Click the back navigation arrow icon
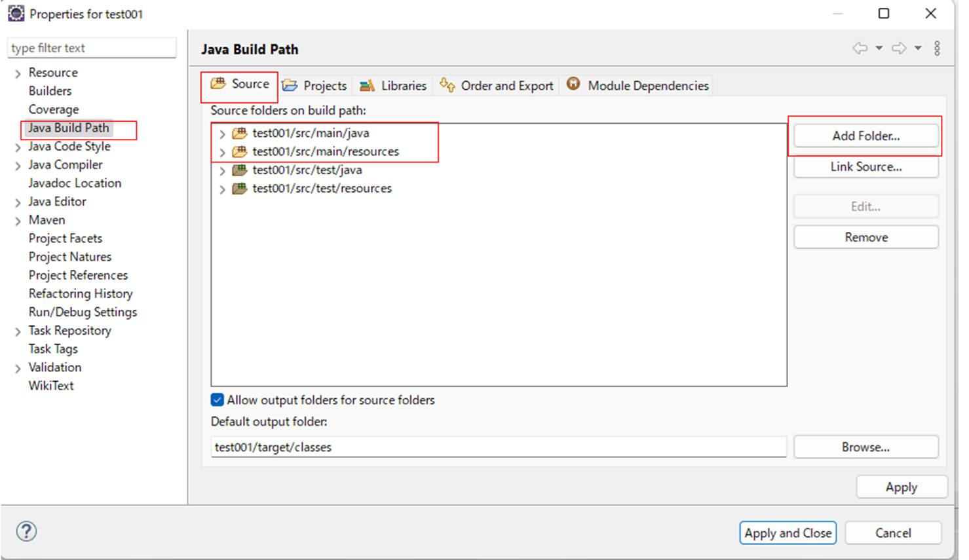This screenshot has height=560, width=969. (x=862, y=47)
